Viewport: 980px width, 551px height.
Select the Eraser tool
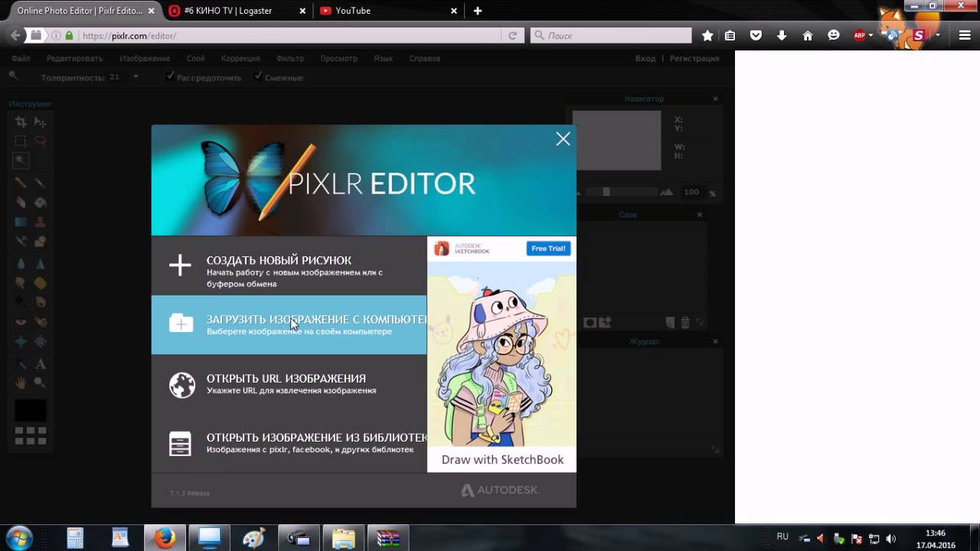[x=21, y=203]
